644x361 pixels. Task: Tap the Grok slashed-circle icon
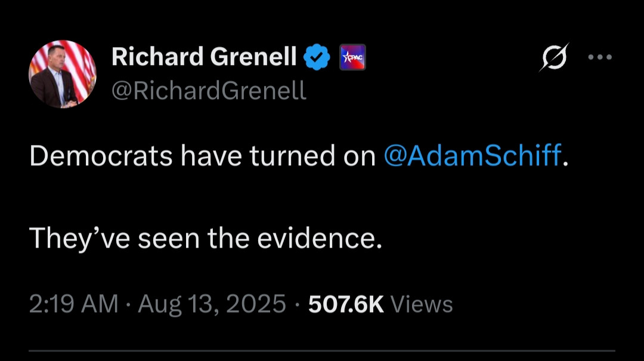(x=554, y=57)
